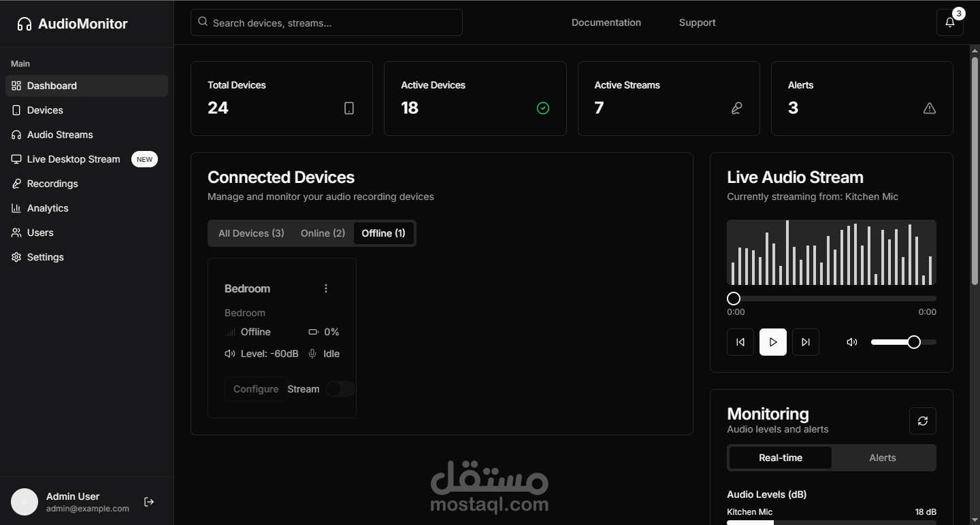This screenshot has width=980, height=525.
Task: Click the '18 dB' Kitchen Mic value
Action: pos(926,512)
